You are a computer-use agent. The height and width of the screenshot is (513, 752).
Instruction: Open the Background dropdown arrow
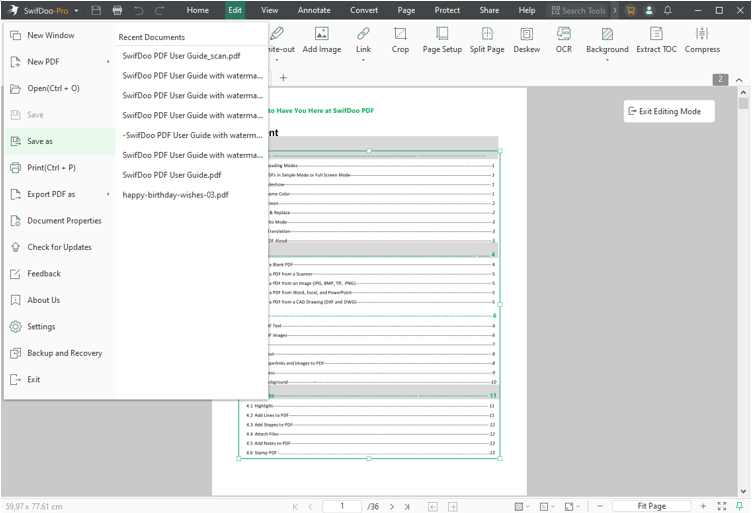[x=607, y=60]
